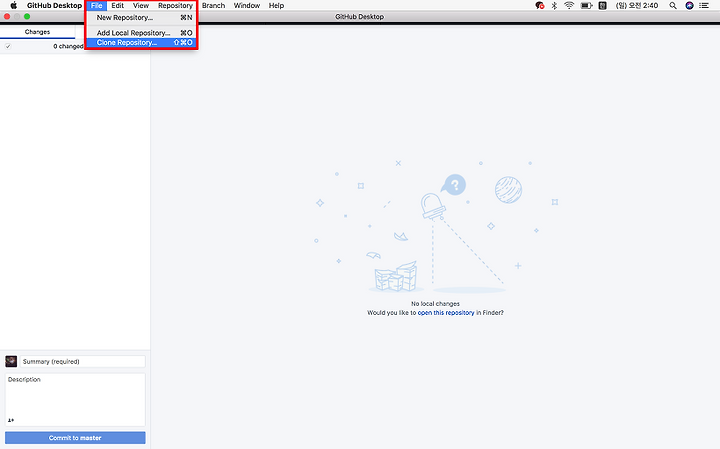Open the Branch menu
720x449 pixels.
214,6
